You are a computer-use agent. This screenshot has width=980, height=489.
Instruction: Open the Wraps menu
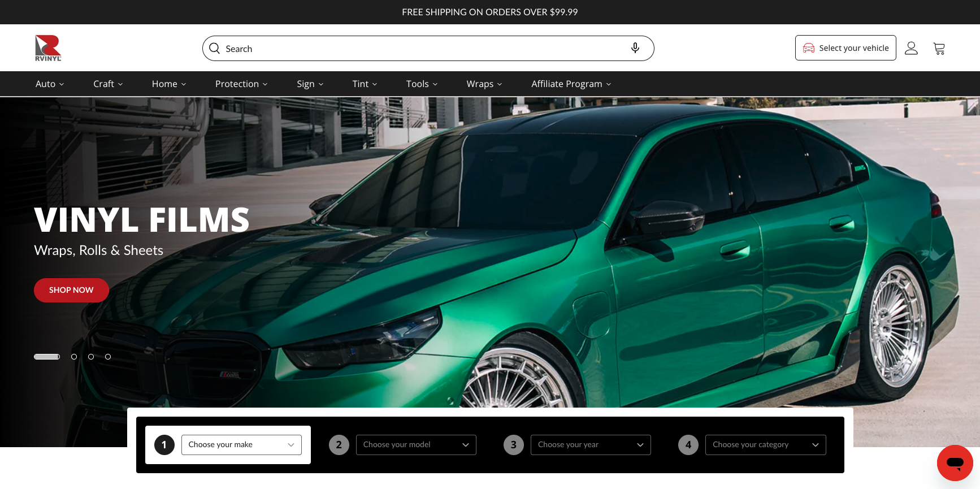point(484,84)
